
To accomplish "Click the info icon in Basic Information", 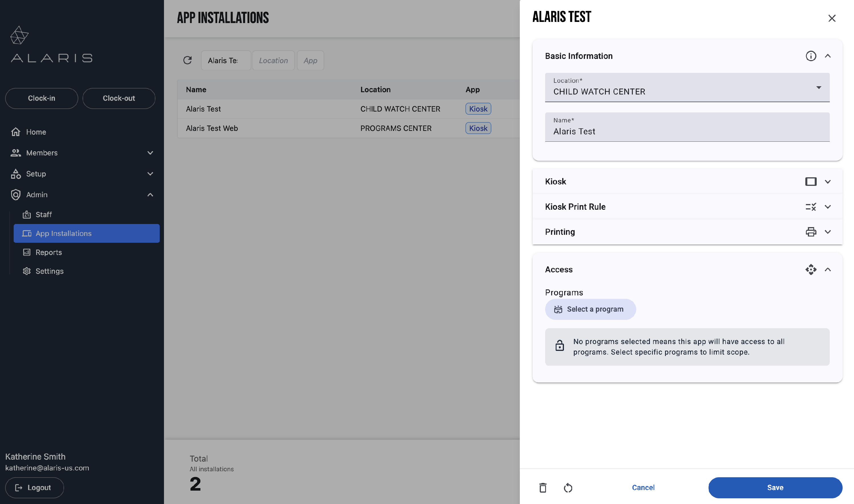I will (811, 56).
